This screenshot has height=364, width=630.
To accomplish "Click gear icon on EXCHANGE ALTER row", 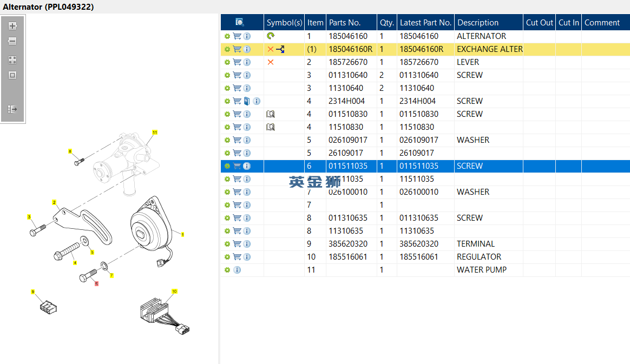I will (x=227, y=49).
